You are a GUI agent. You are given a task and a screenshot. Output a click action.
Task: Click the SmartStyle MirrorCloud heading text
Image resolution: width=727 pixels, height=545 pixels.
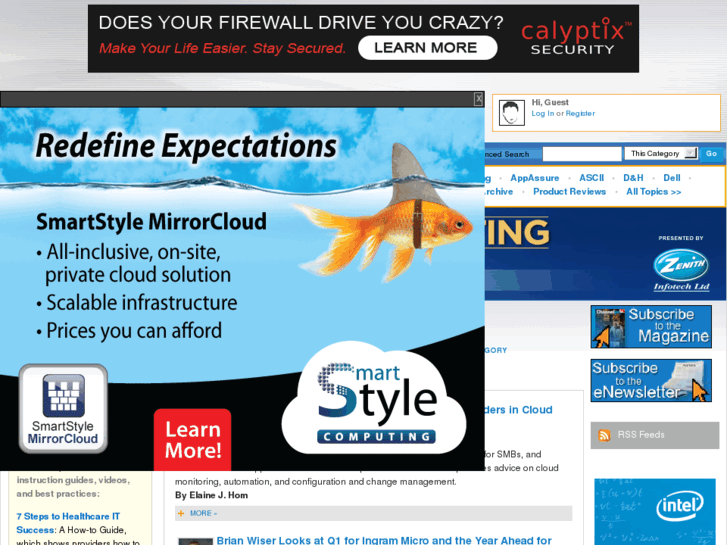click(x=151, y=222)
